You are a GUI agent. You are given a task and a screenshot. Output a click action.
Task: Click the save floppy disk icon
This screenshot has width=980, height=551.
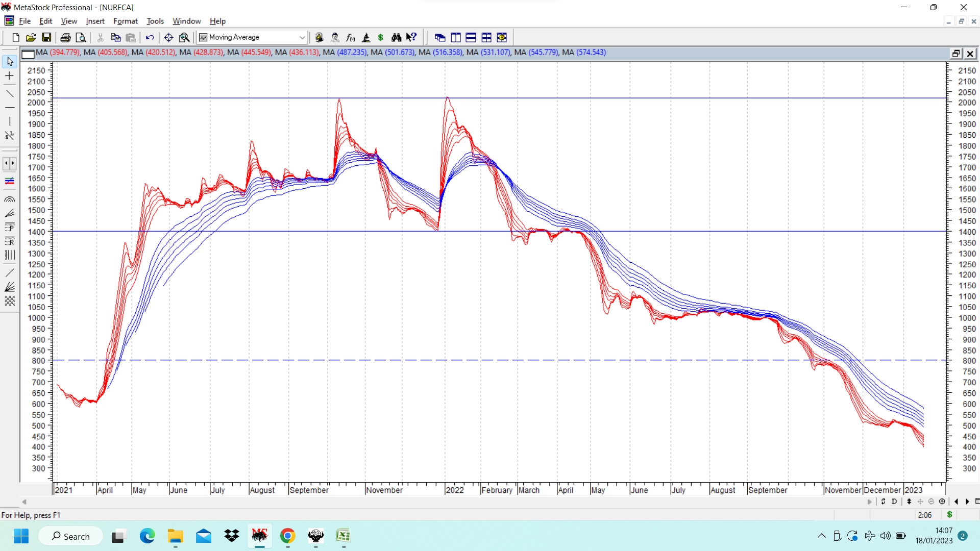click(46, 37)
